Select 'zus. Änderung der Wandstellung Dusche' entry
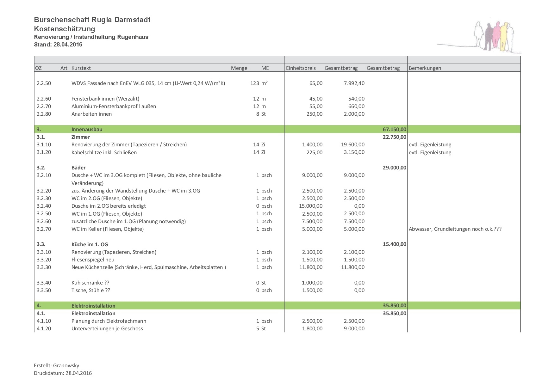The image size is (555, 392). 136,191
